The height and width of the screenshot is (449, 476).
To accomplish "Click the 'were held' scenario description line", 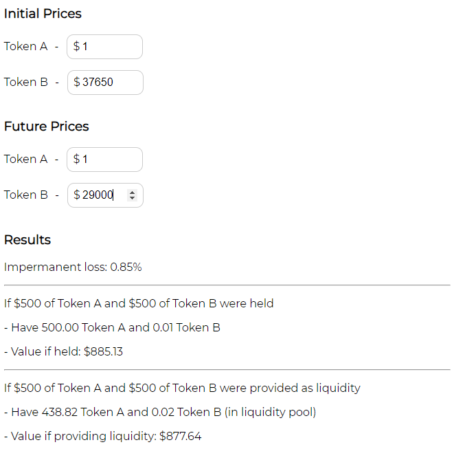I will point(139,303).
